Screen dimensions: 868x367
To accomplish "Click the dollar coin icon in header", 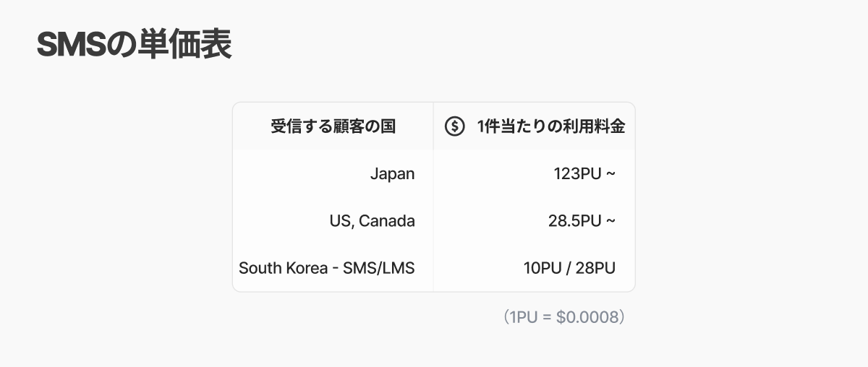I will pos(454,126).
